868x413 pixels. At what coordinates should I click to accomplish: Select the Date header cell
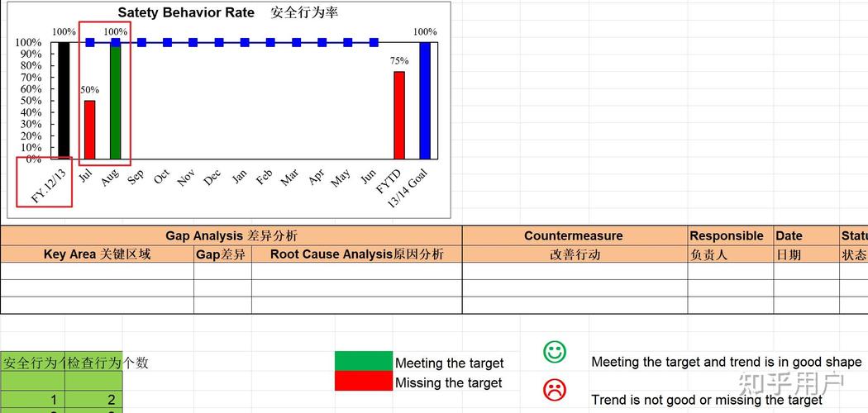(x=807, y=235)
